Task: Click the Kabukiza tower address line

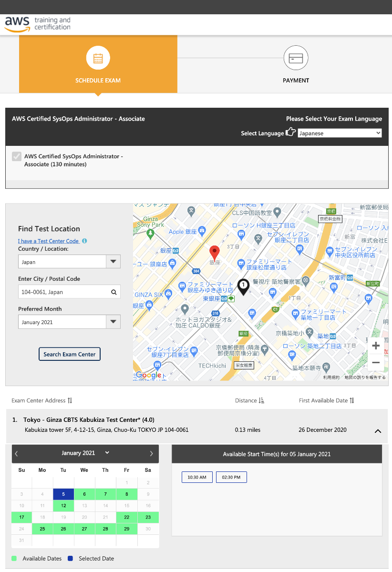Action: pyautogui.click(x=106, y=429)
